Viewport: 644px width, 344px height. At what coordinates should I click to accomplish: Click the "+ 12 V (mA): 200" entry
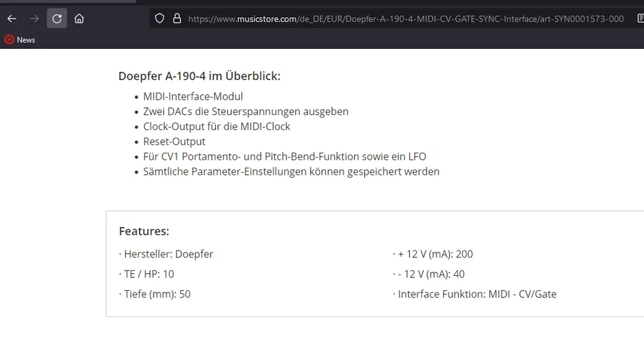(x=435, y=255)
